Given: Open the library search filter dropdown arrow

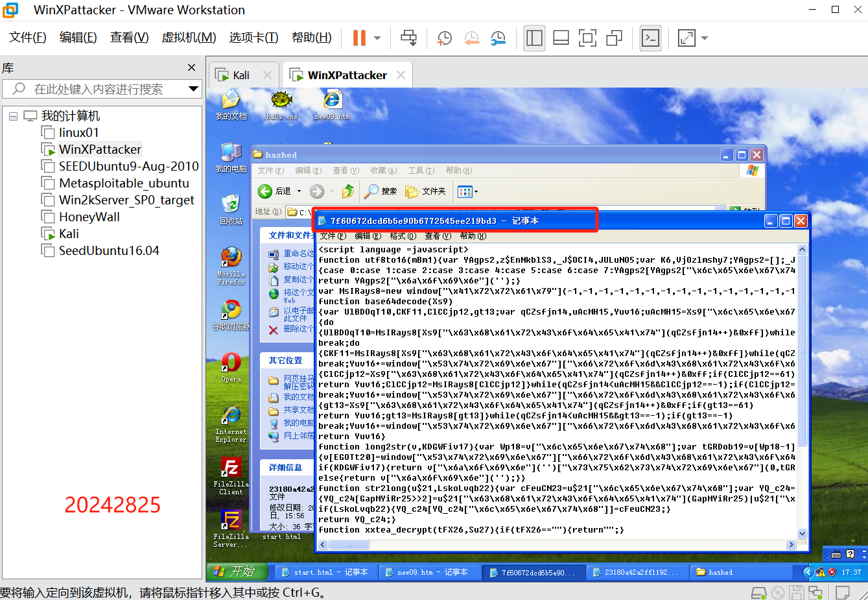Looking at the screenshot, I should coord(193,89).
